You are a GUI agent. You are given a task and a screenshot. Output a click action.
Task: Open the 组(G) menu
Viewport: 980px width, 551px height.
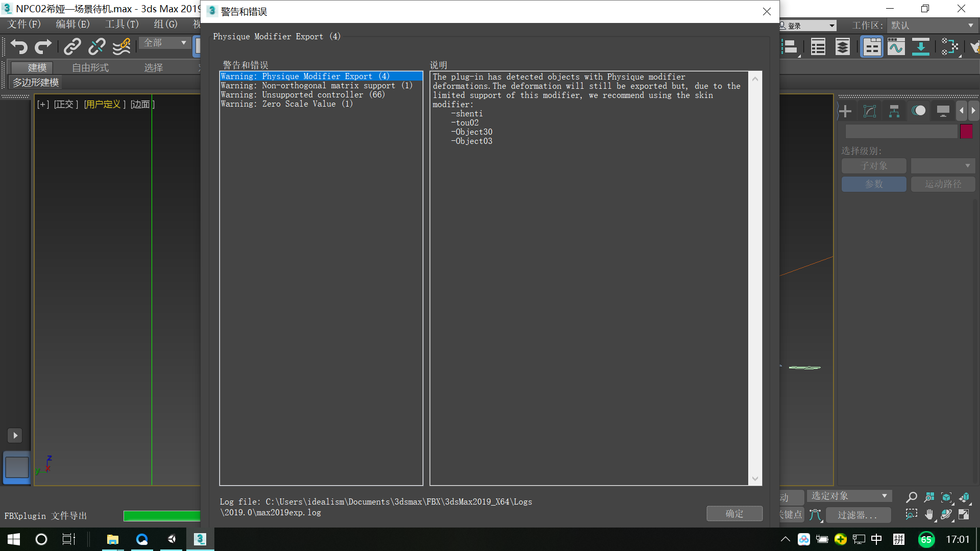click(165, 24)
